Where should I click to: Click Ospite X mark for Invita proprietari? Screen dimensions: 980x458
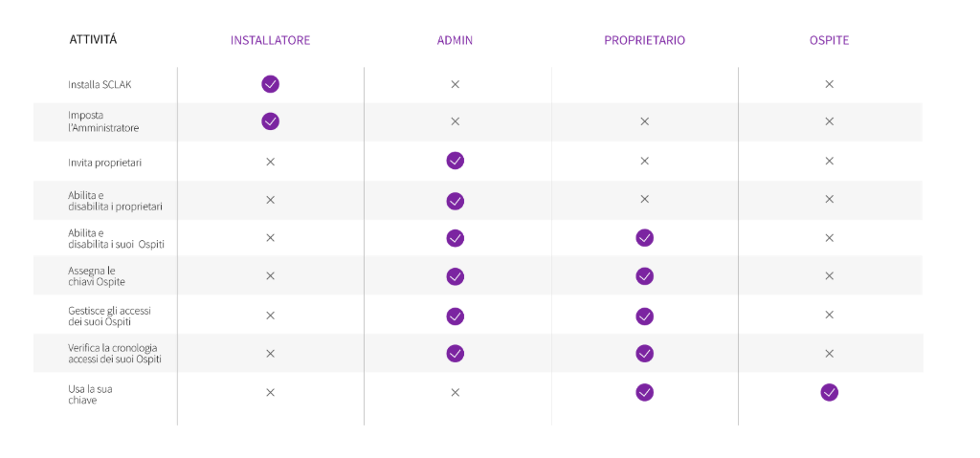(x=830, y=162)
